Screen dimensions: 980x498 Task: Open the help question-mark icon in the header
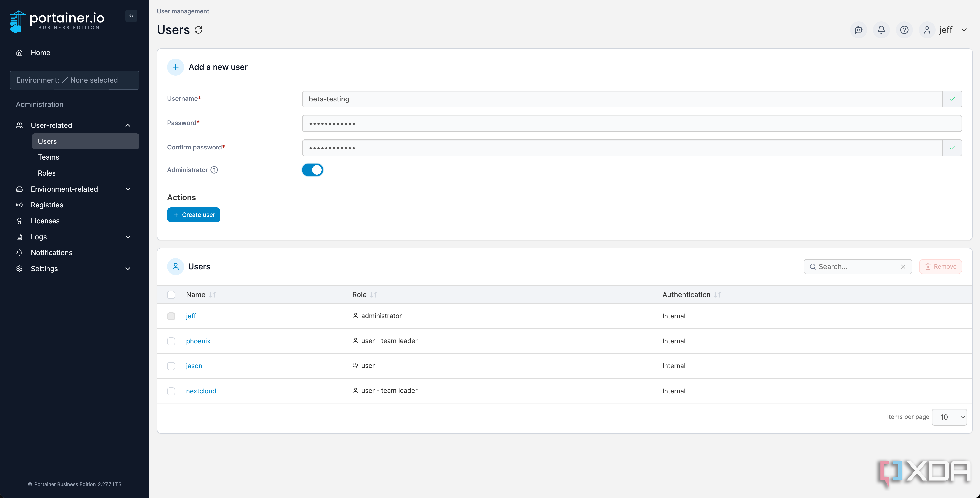[904, 30]
